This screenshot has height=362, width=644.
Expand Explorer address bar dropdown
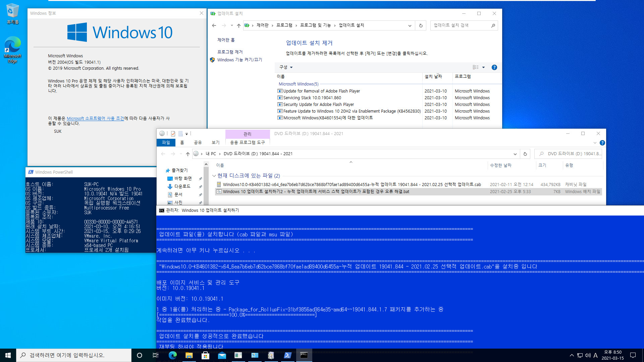pyautogui.click(x=515, y=154)
